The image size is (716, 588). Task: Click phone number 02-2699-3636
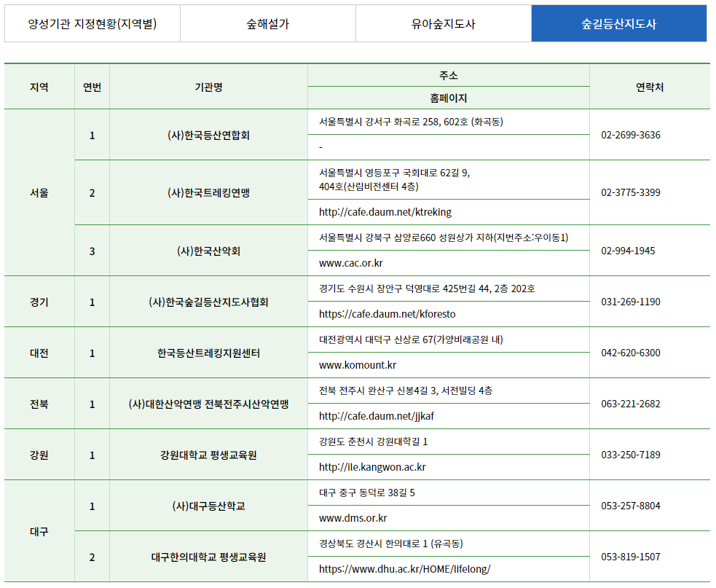point(631,136)
